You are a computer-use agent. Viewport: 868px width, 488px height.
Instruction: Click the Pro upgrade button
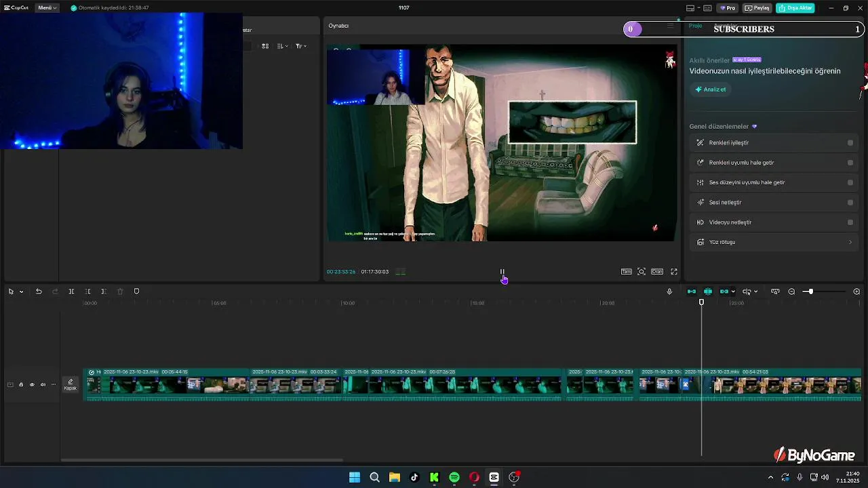(728, 8)
